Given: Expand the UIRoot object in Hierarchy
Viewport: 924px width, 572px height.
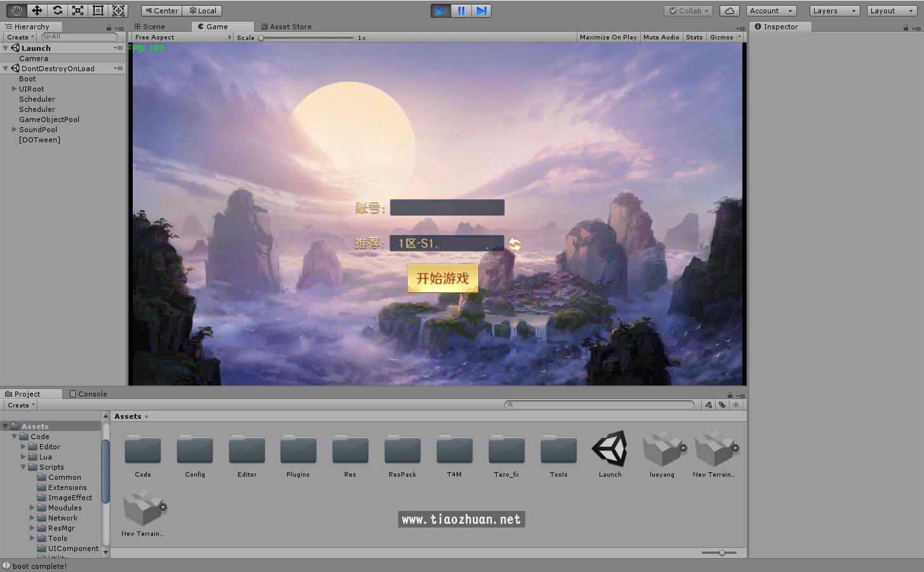Looking at the screenshot, I should coord(15,89).
